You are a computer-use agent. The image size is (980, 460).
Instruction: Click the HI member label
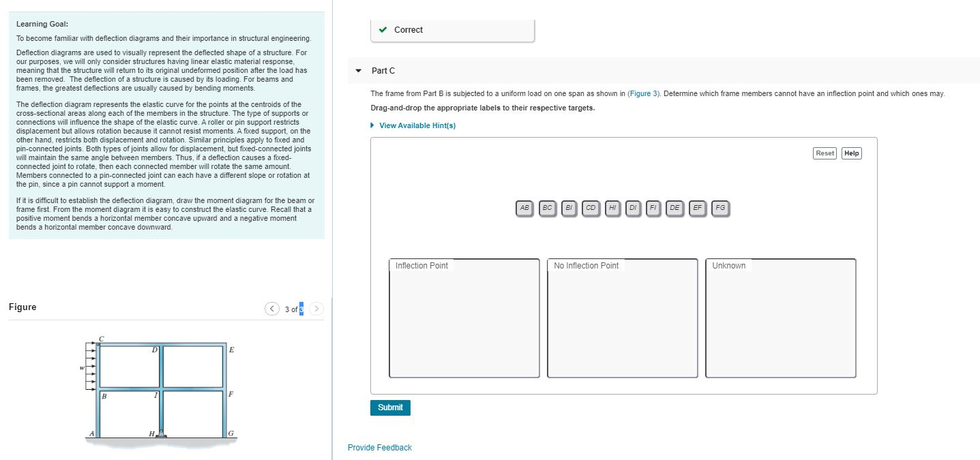coord(611,208)
